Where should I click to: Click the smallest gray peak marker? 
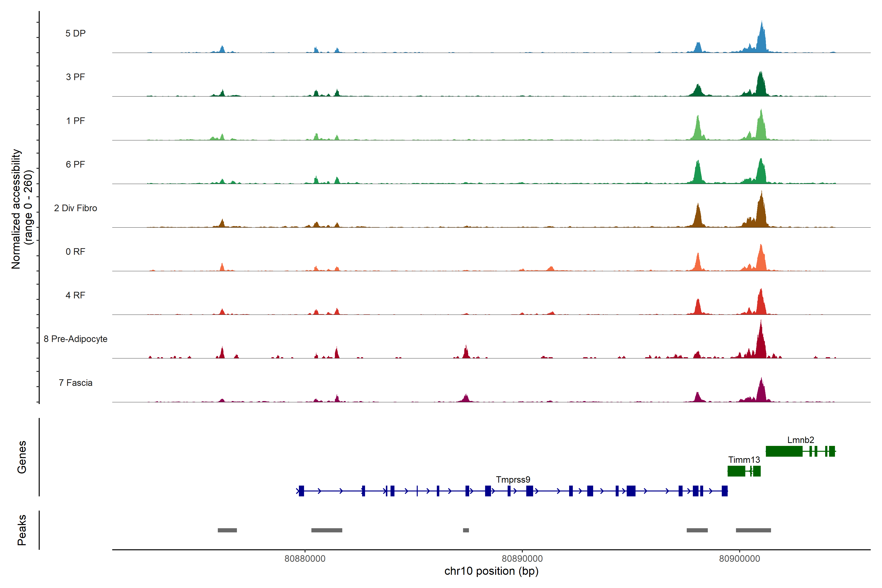(x=466, y=530)
